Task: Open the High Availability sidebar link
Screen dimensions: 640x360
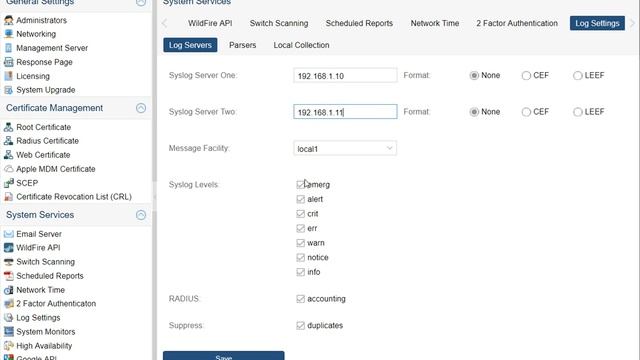Action: point(44,346)
